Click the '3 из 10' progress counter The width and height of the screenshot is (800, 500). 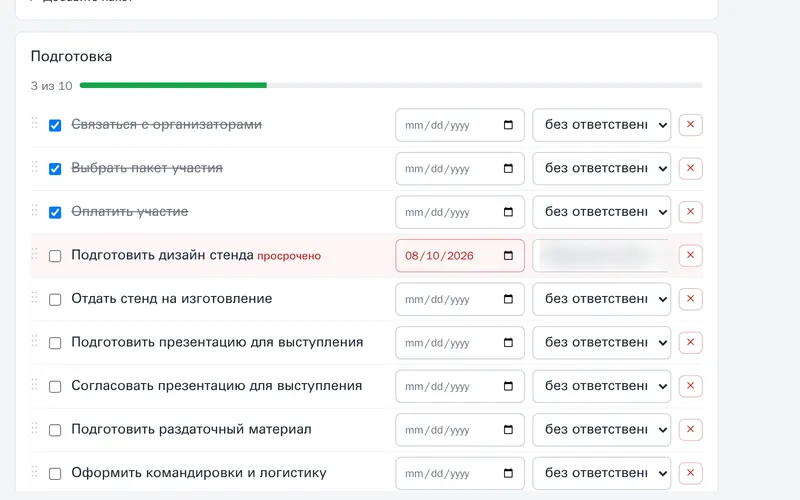click(x=52, y=86)
